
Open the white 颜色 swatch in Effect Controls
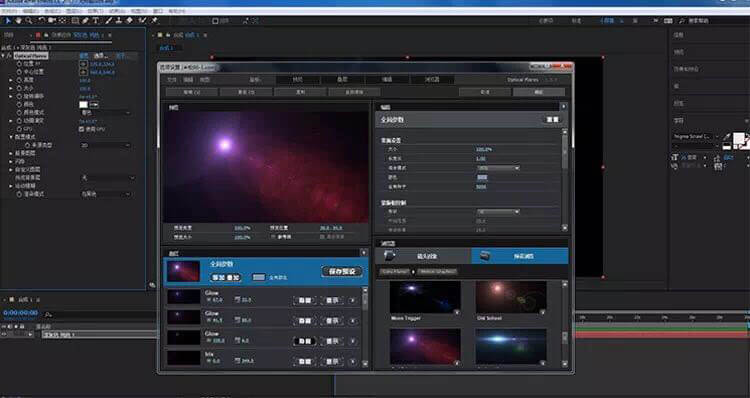pyautogui.click(x=84, y=104)
